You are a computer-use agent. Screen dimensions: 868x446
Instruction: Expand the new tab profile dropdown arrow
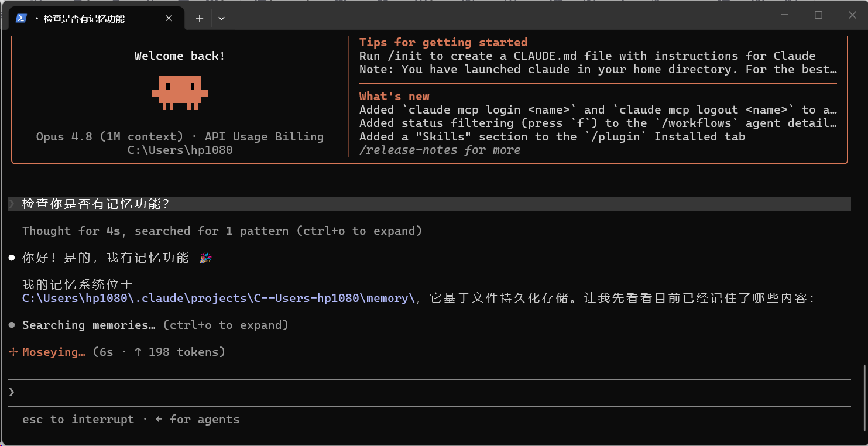(x=221, y=18)
